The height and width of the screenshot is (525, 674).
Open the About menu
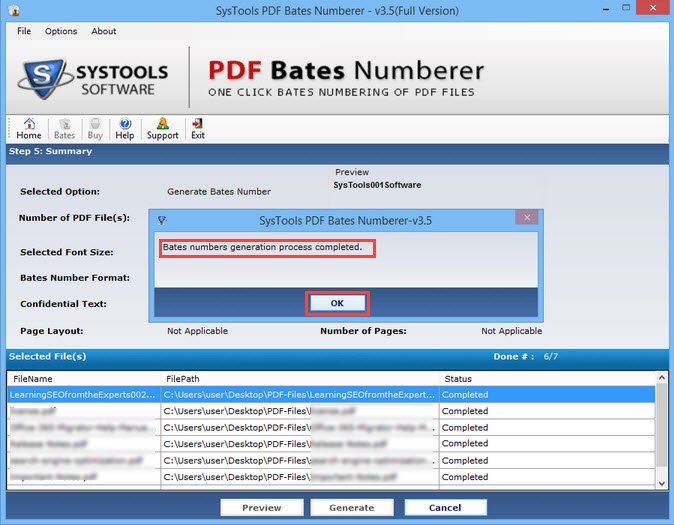[104, 31]
